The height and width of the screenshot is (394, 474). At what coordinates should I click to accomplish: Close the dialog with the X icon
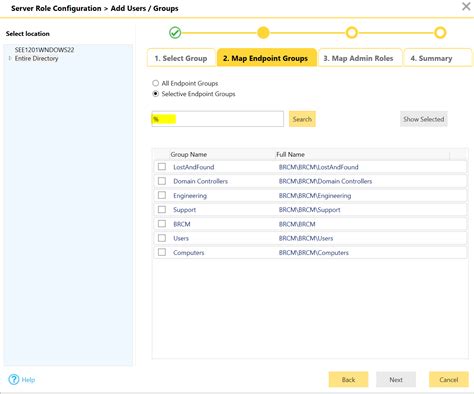pyautogui.click(x=466, y=6)
